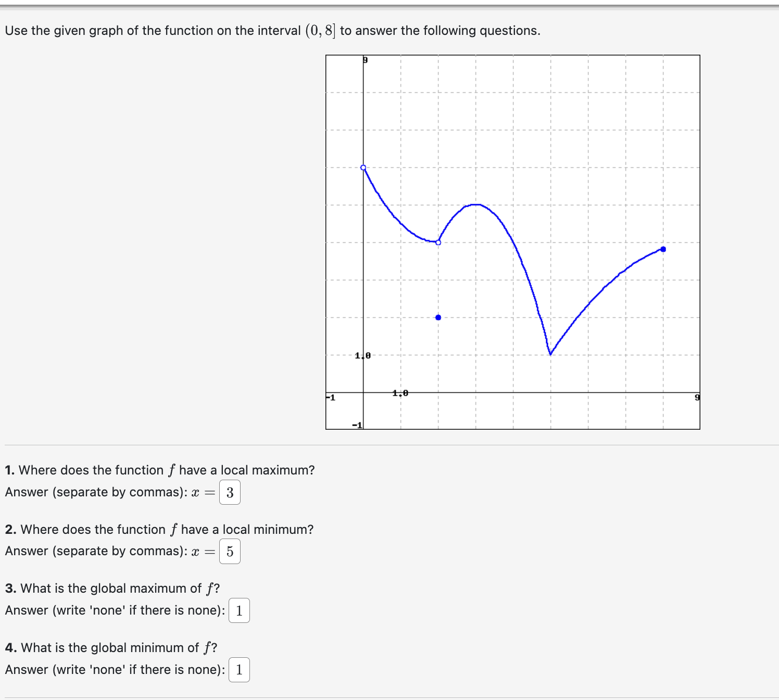Viewport: 779px width, 700px height.
Task: Click the global minimum answer box
Action: 239,670
